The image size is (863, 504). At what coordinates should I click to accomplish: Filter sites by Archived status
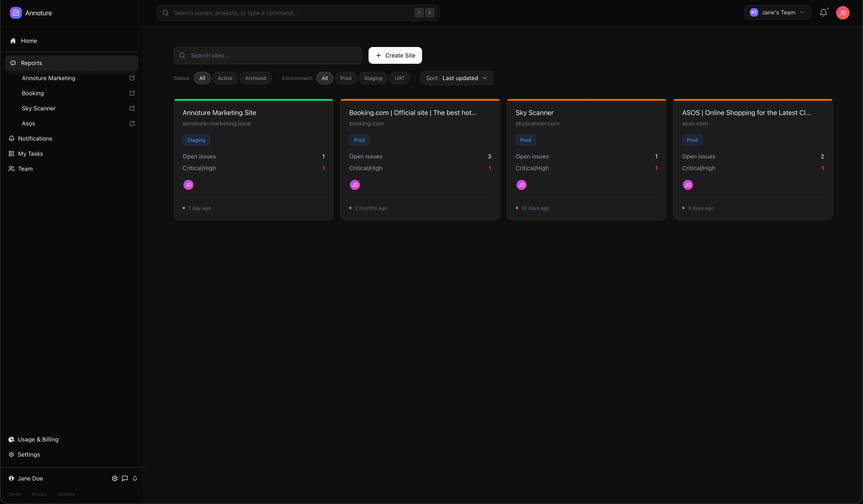coord(255,78)
